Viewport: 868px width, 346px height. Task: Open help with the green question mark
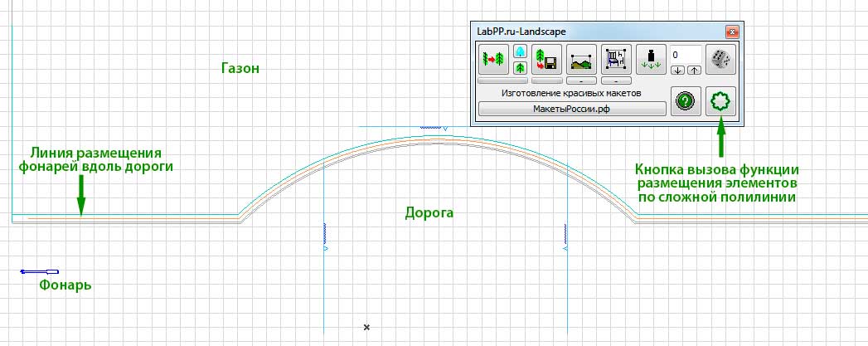[x=686, y=101]
